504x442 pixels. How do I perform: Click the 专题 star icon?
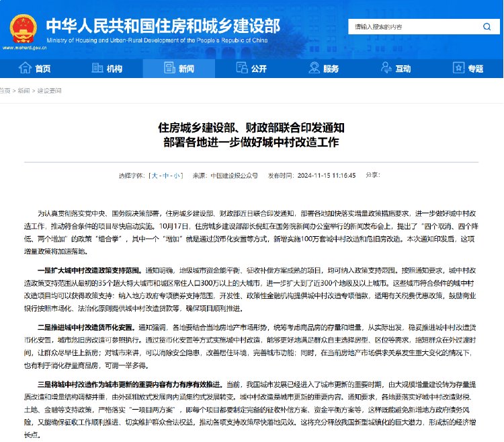pos(459,68)
